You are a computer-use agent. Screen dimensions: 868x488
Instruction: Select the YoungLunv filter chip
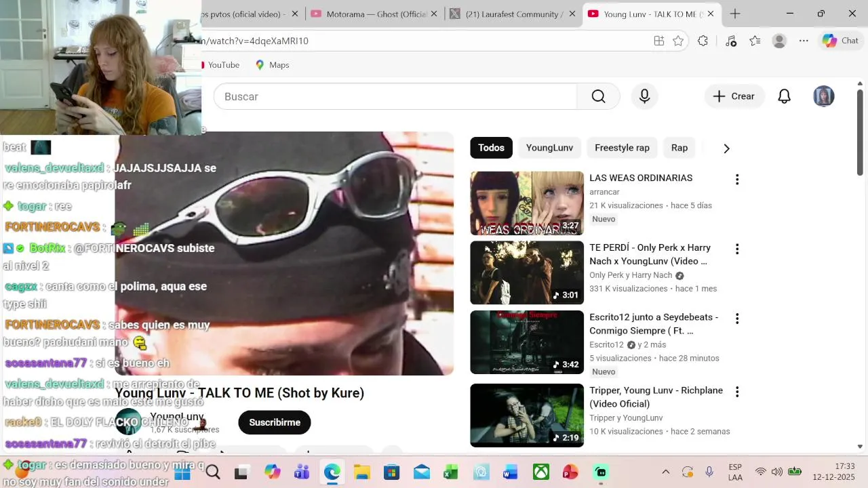click(x=549, y=148)
